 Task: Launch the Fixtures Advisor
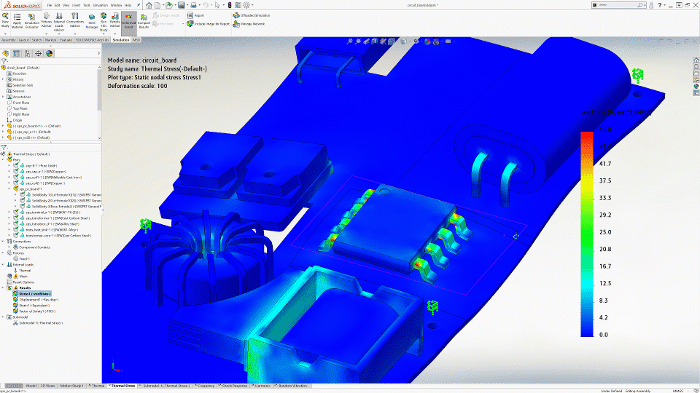[x=46, y=21]
